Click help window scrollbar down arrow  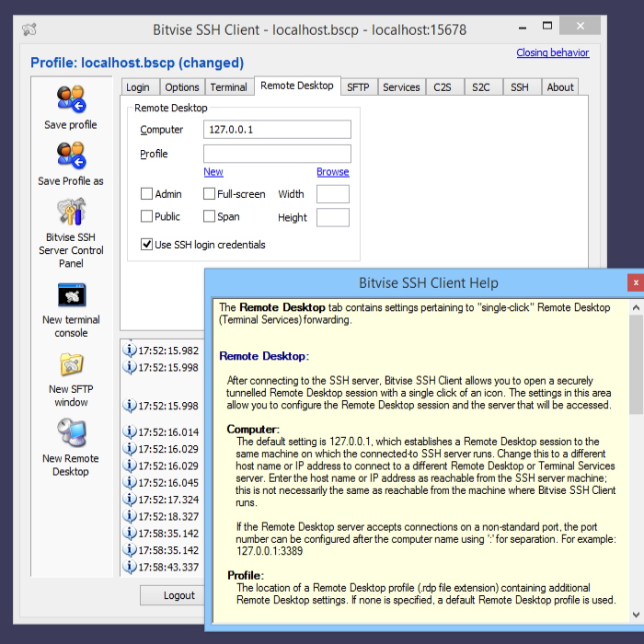[637, 615]
